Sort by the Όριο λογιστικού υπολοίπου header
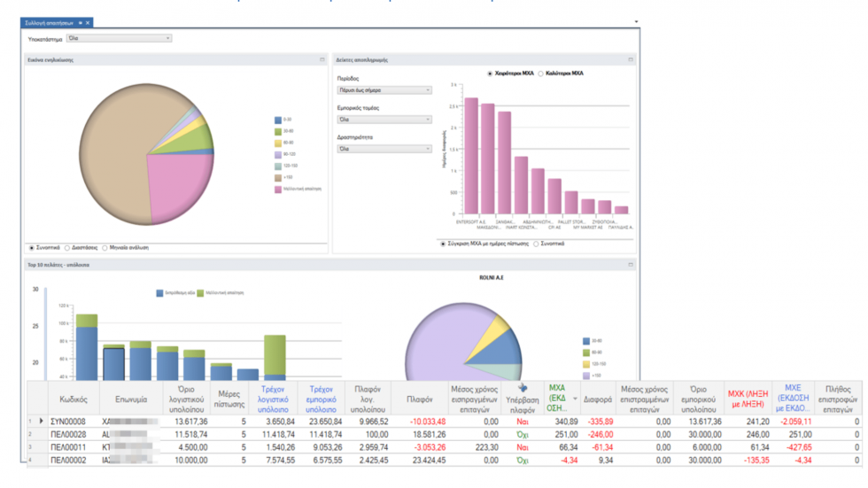868x488 pixels. point(187,399)
